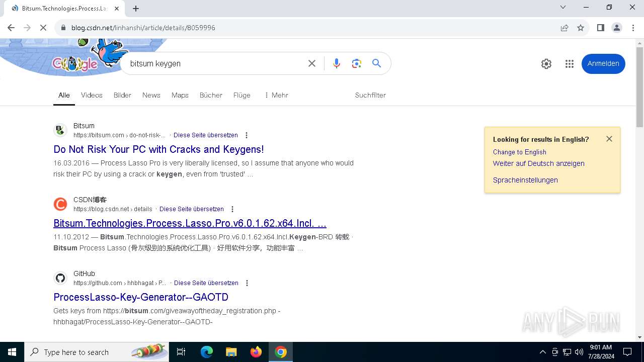The image size is (644, 362).
Task: Click the Windows taskbar search box
Action: click(x=97, y=352)
